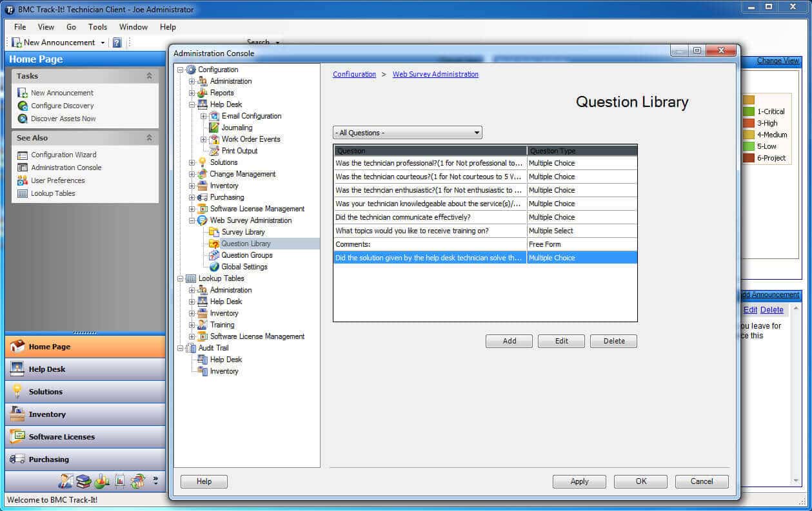This screenshot has width=812, height=511.
Task: Click the businessman icon in bottom shortcut strip
Action: pos(65,481)
